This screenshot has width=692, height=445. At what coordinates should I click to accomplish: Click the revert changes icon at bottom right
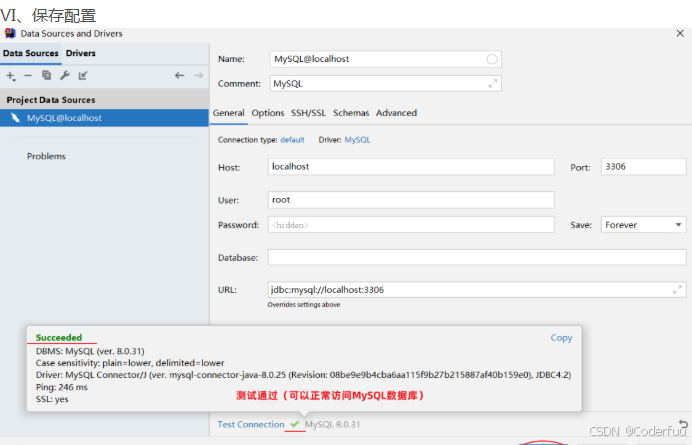tap(683, 424)
